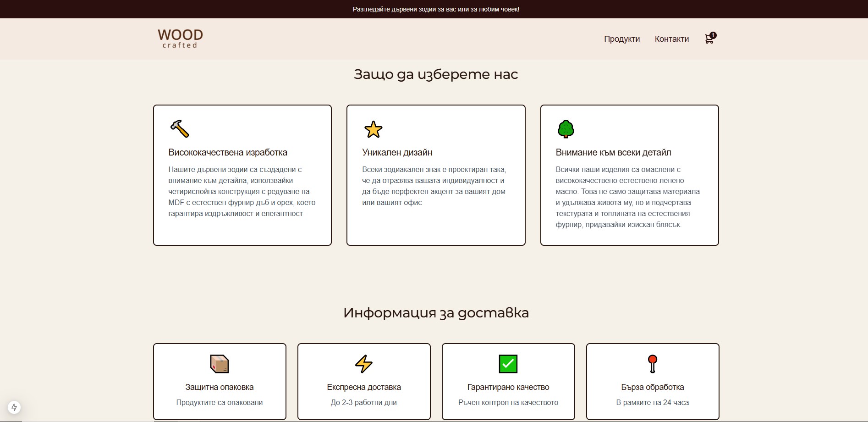
Task: Click the Експресна доставка delivery card
Action: 364,381
